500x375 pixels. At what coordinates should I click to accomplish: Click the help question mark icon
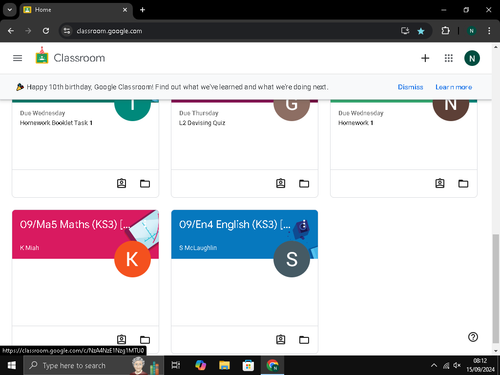click(473, 337)
